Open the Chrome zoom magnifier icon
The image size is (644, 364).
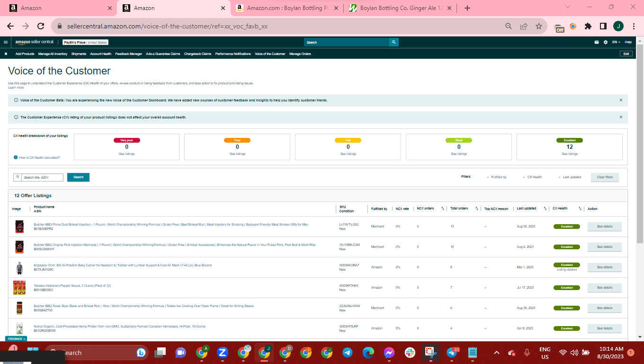pos(509,27)
